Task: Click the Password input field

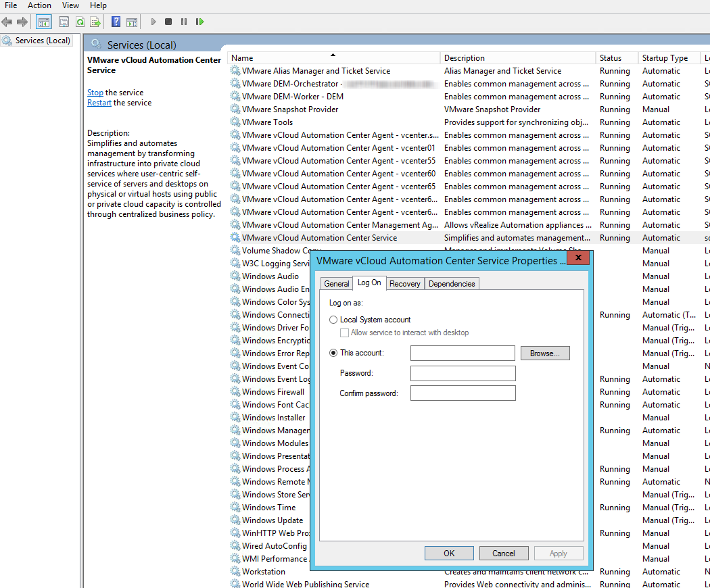Action: pos(463,373)
